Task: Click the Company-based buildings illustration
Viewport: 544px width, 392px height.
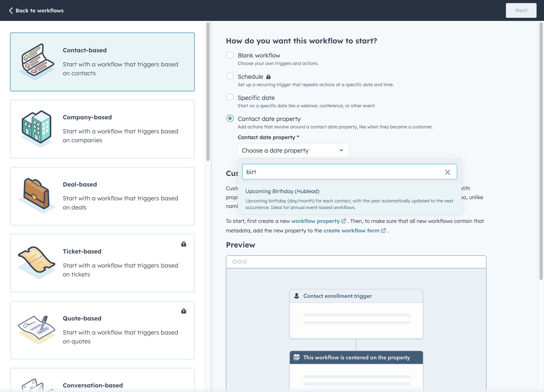Action: pyautogui.click(x=36, y=129)
